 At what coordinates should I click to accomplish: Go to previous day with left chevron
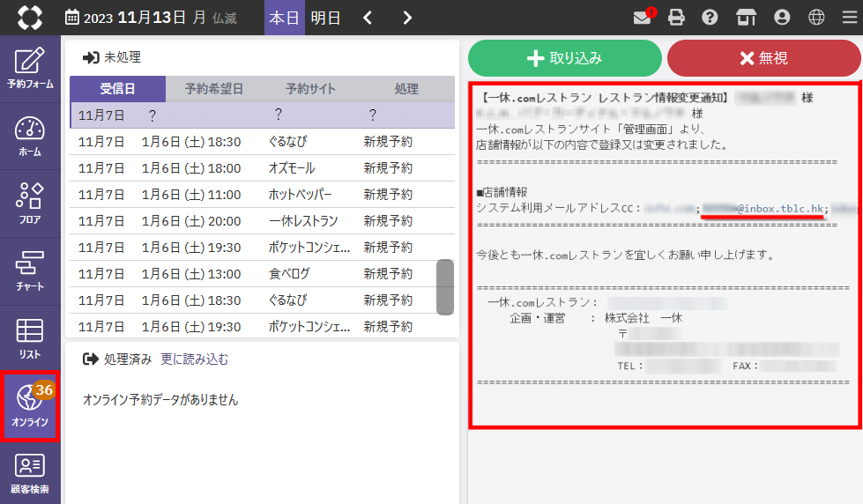tap(368, 18)
